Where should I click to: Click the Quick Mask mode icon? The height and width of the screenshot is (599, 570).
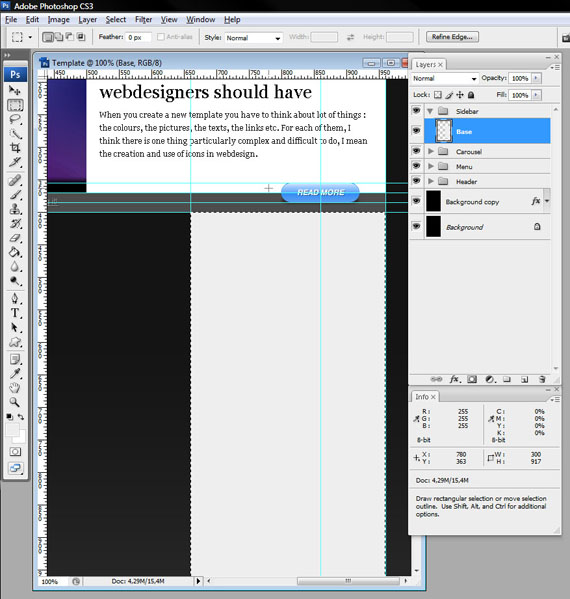(15, 452)
